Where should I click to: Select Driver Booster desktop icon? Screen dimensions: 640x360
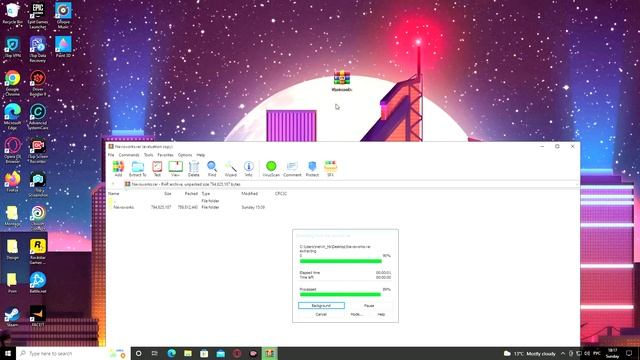(x=38, y=83)
